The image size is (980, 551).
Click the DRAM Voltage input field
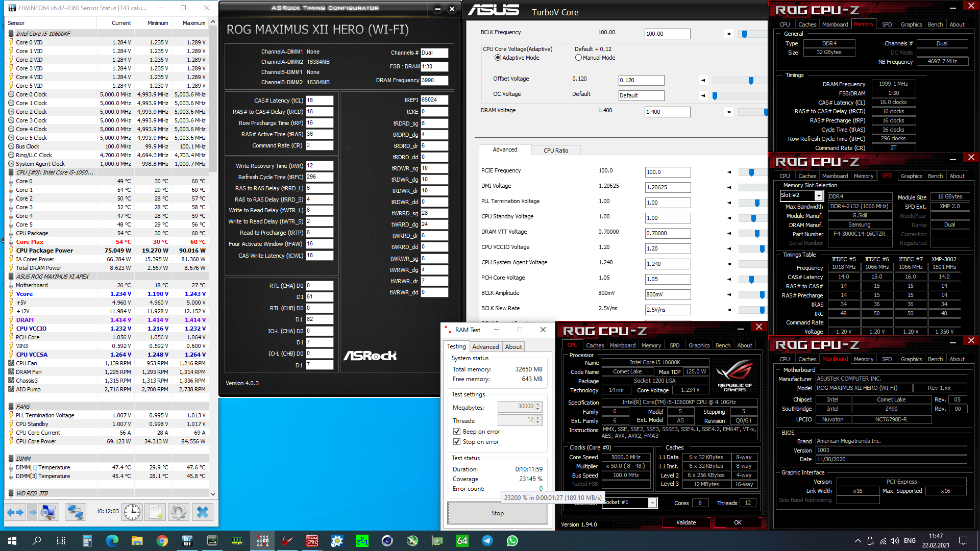pyautogui.click(x=667, y=112)
